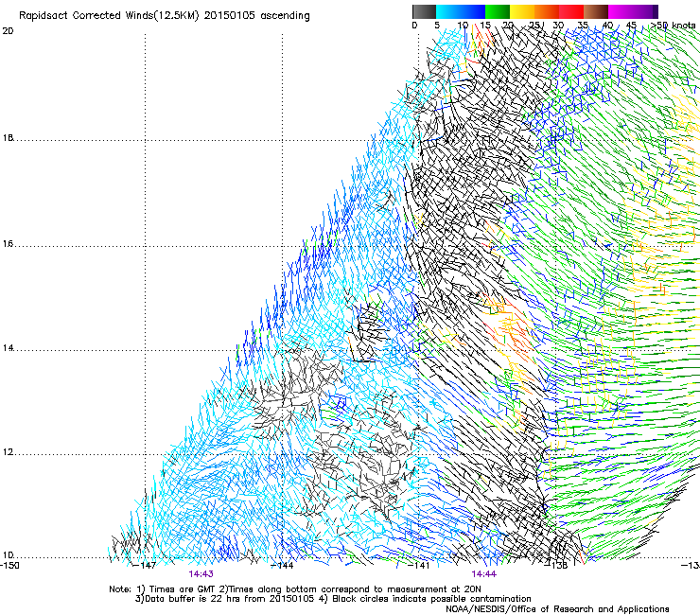The image size is (700, 615).
Task: Click the note 'Times are GMT'
Action: (x=183, y=589)
